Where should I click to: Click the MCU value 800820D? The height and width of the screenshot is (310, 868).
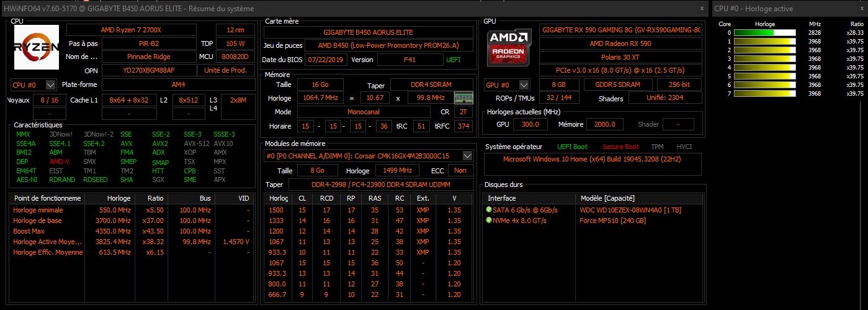point(235,57)
